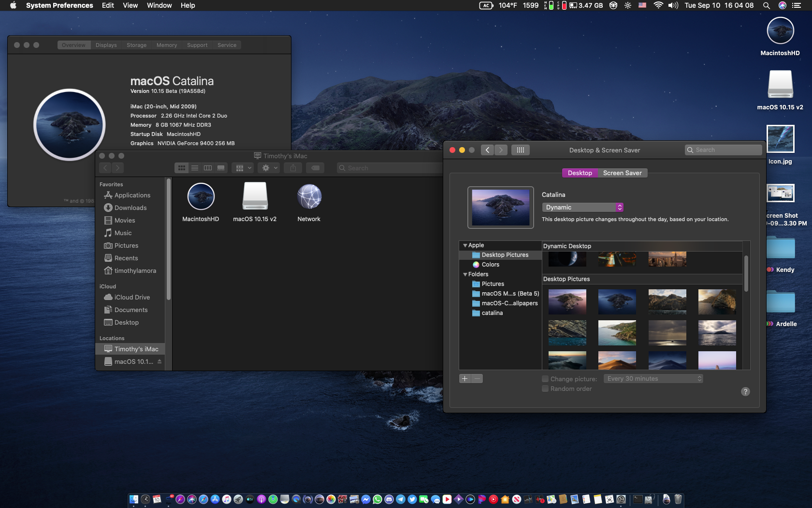The height and width of the screenshot is (508, 812).
Task: Switch Finder to column view
Action: 208,168
